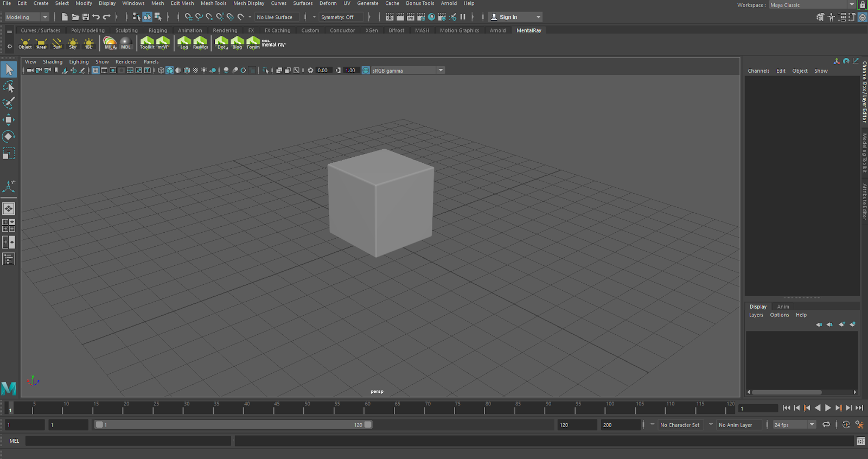Toggle the Channel Box / Layer Editor icon
This screenshot has height=459, width=868.
[x=862, y=17]
